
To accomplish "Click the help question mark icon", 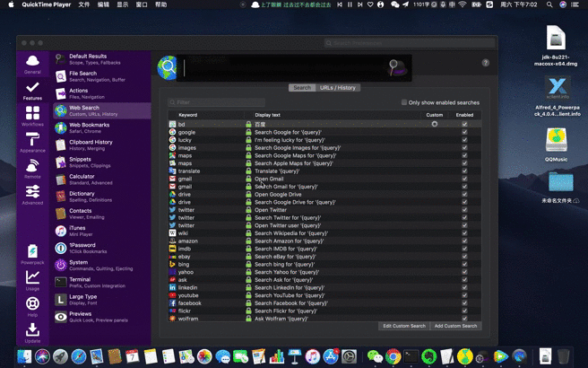I will [x=485, y=63].
